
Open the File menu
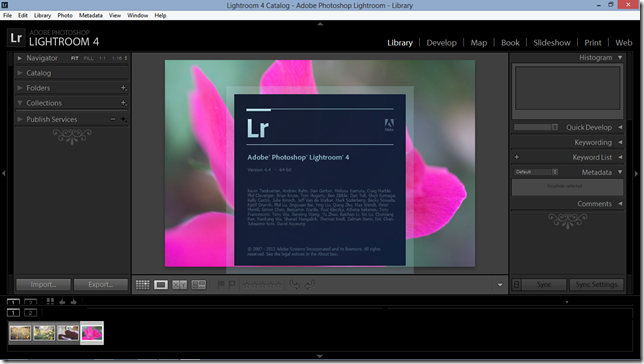(7, 15)
